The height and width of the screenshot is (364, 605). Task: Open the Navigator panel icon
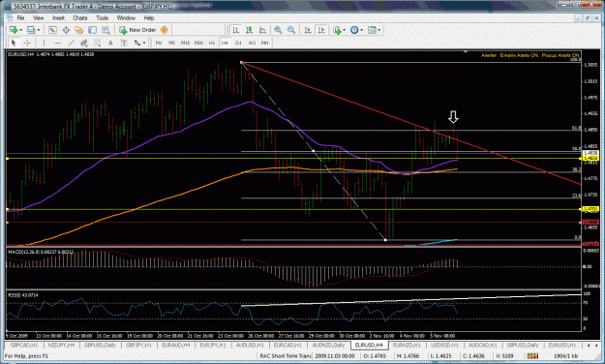79,30
